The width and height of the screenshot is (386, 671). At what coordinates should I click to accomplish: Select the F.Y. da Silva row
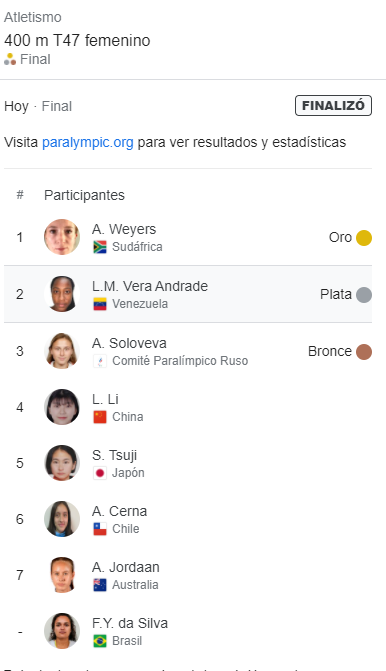coord(188,632)
